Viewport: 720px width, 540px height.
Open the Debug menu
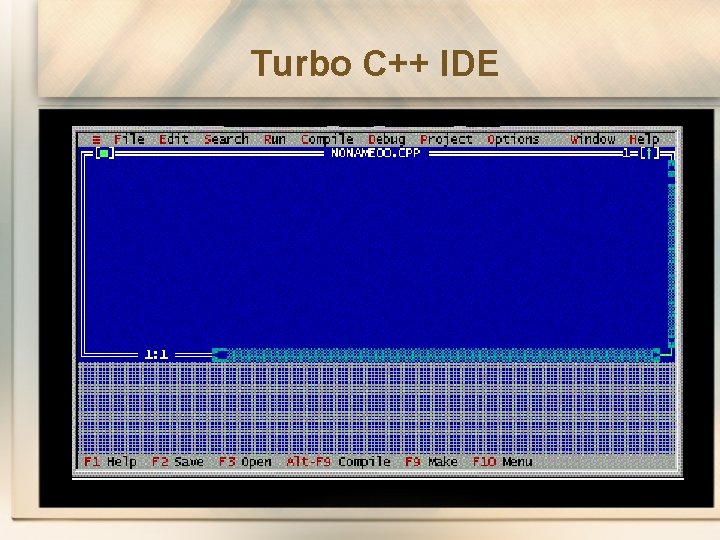pos(387,140)
